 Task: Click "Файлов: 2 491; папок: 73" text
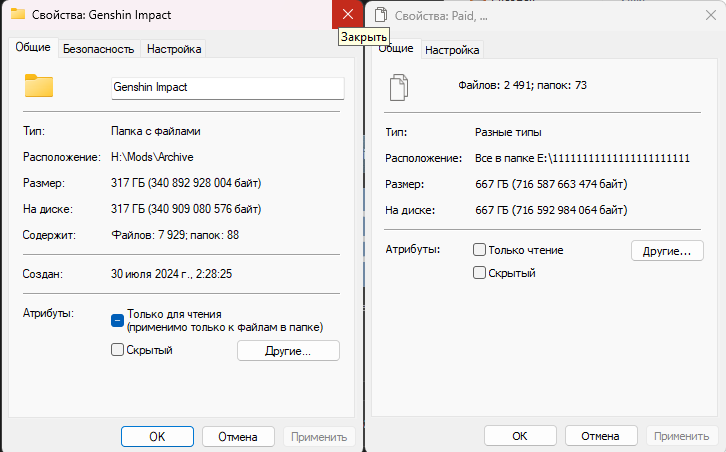522,85
